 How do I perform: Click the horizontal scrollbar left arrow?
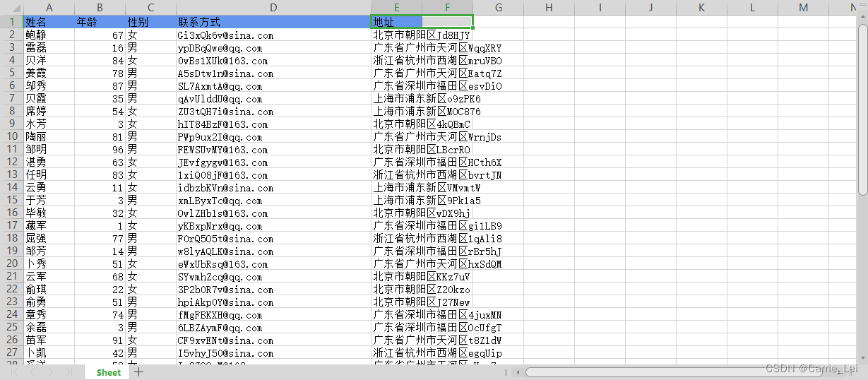click(x=519, y=372)
